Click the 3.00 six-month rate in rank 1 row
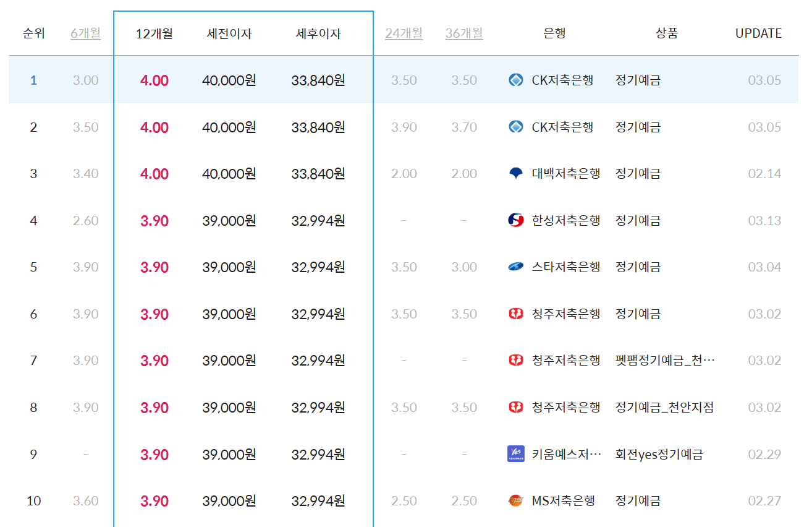Image resolution: width=812 pixels, height=527 pixels. 85,80
